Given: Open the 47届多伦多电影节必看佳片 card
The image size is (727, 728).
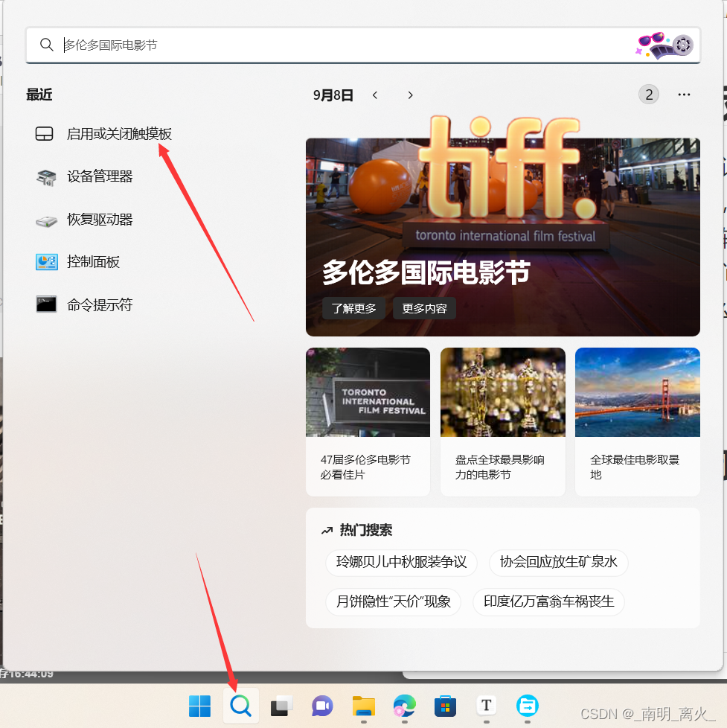Looking at the screenshot, I should [368, 421].
